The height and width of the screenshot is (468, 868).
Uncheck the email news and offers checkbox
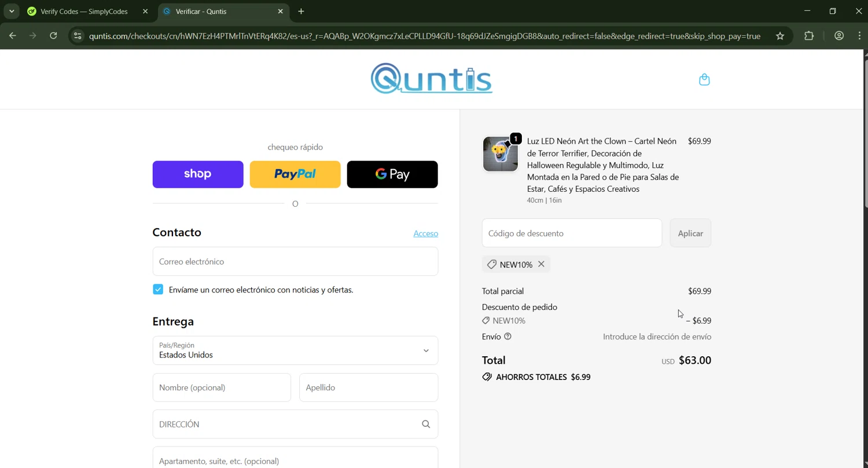158,290
